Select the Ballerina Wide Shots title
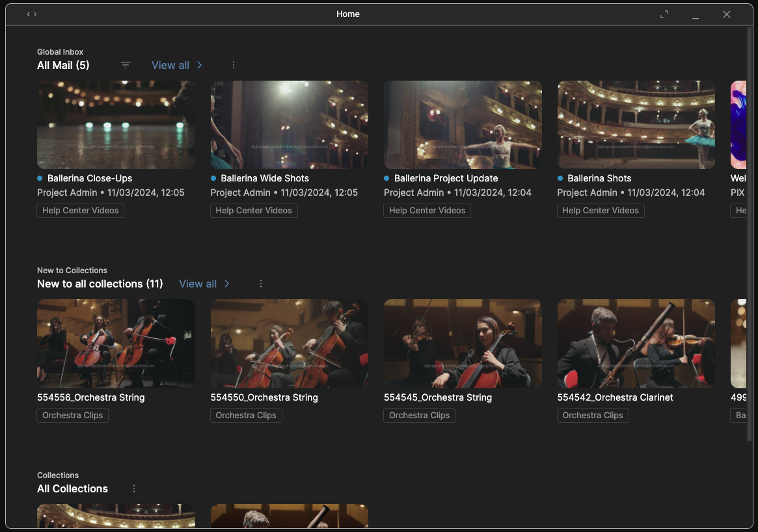 click(265, 178)
